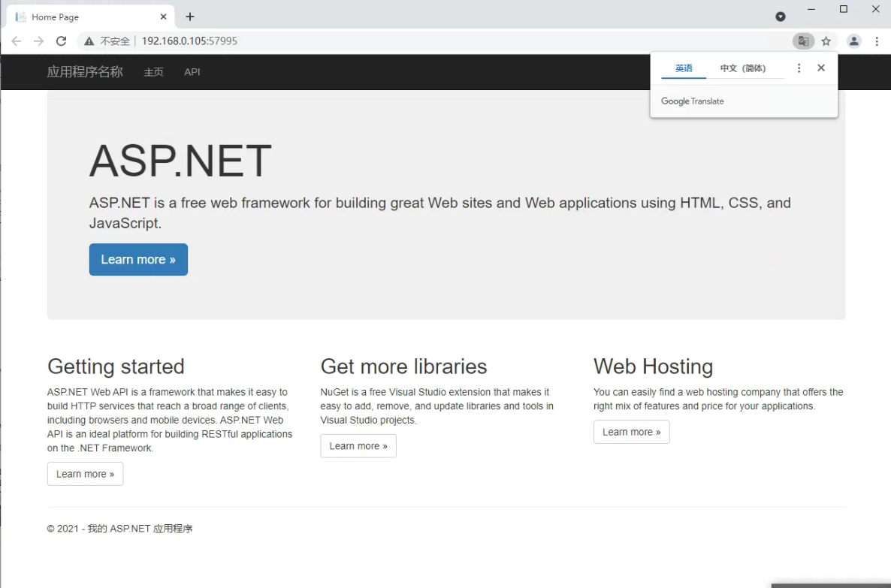Open Chrome's three-dot menu
The height and width of the screenshot is (588, 891).
(x=877, y=41)
